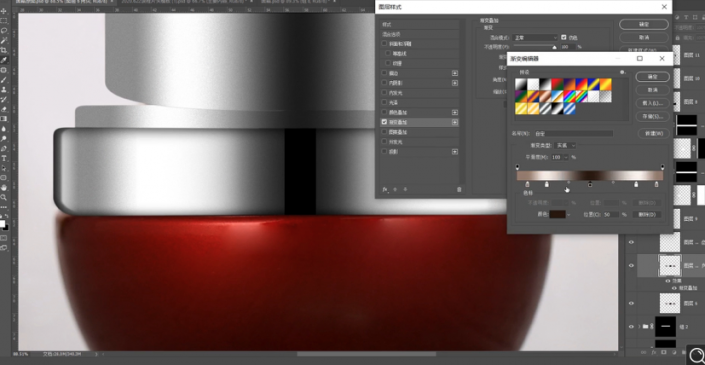Select the Blur tool

(4, 129)
